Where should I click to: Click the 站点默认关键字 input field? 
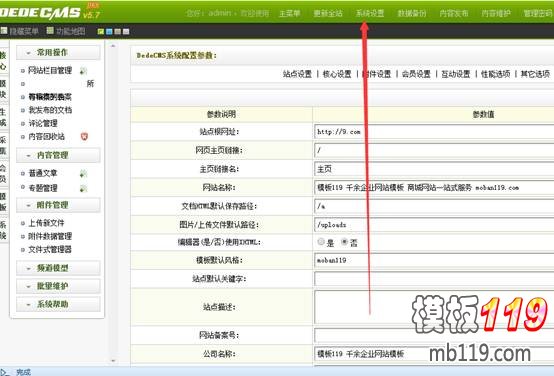pos(434,279)
